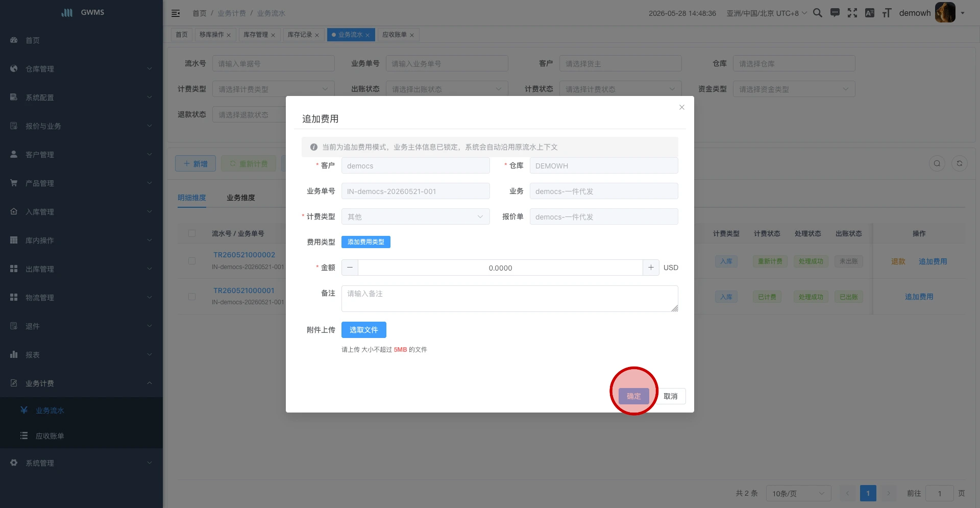Tick the header select-all checkbox

coord(192,233)
